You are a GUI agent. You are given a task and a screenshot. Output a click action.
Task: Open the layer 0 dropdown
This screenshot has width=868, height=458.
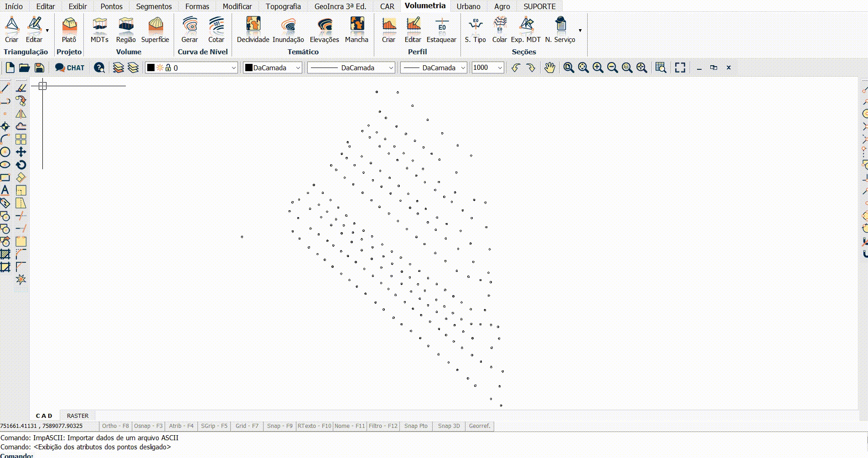point(232,68)
